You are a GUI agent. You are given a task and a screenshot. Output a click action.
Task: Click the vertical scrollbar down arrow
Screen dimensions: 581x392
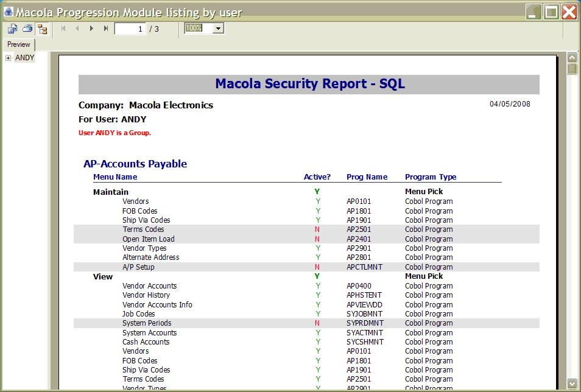[572, 383]
